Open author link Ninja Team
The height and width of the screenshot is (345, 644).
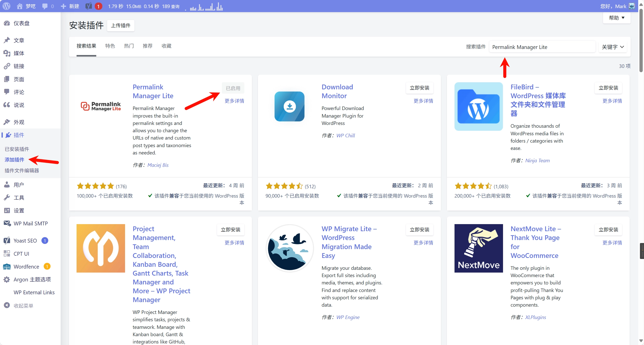point(537,161)
